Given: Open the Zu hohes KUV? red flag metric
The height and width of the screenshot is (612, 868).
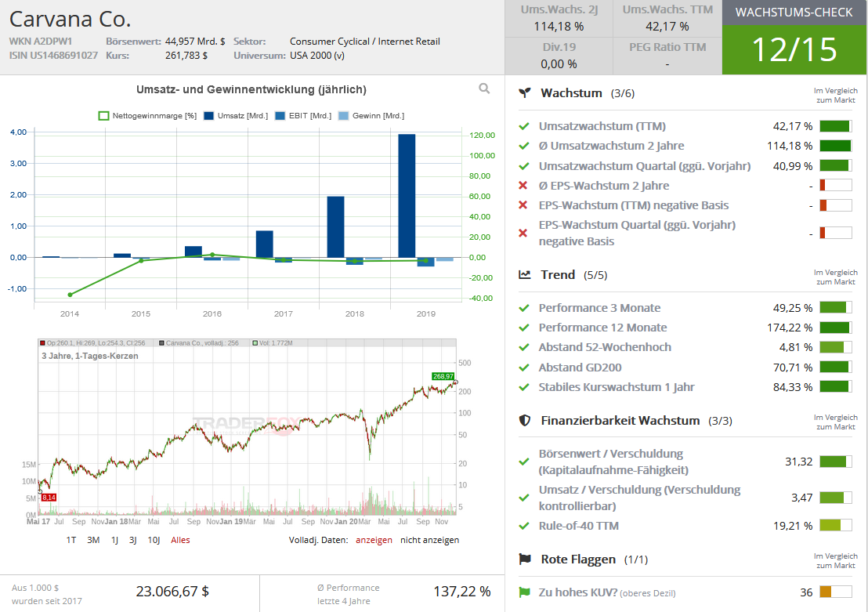Looking at the screenshot, I should 606,592.
